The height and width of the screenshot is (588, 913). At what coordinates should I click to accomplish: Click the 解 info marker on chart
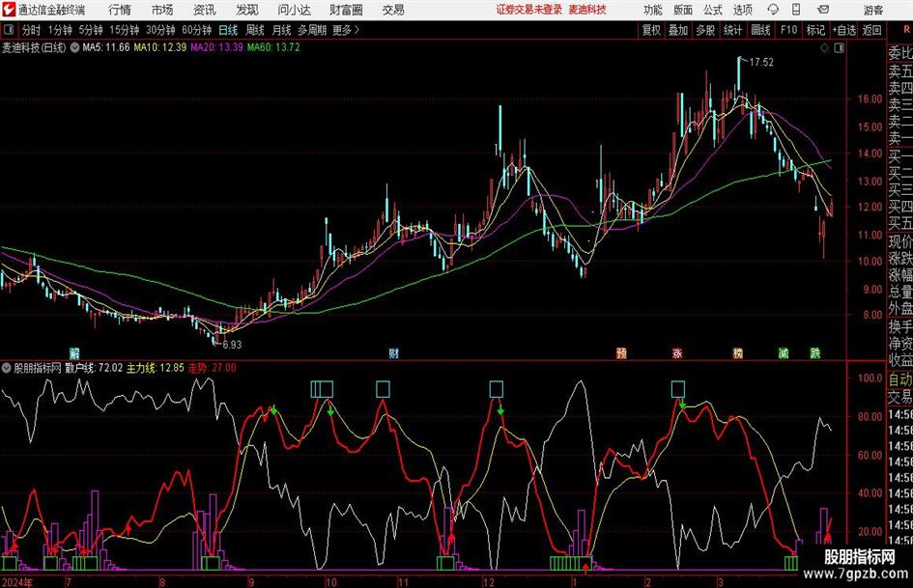(74, 353)
